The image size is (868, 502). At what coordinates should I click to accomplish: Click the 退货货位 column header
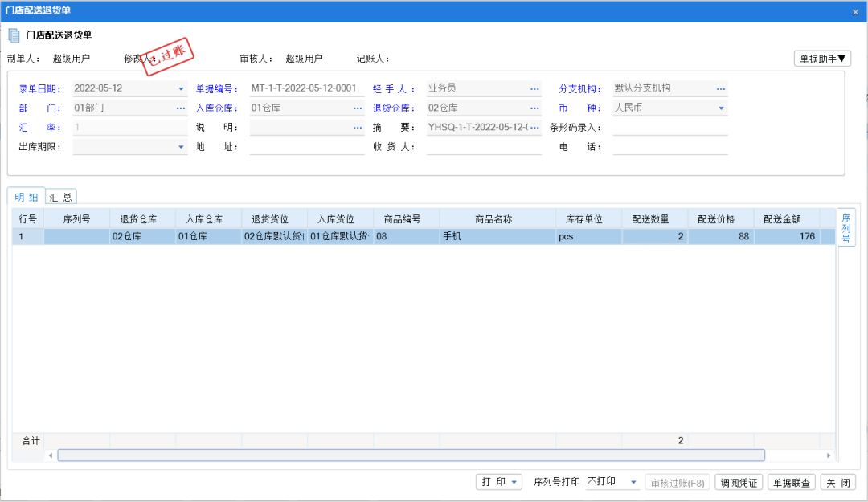pyautogui.click(x=275, y=219)
